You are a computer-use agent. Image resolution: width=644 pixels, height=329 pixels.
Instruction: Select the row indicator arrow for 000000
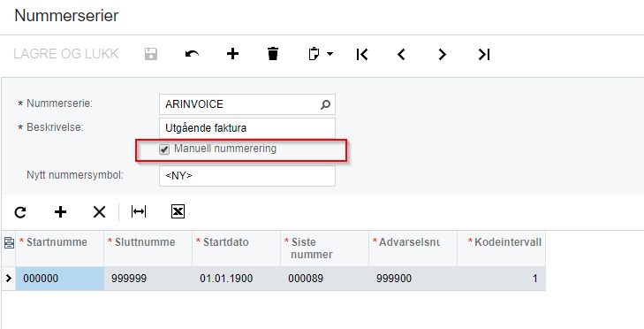tap(9, 279)
